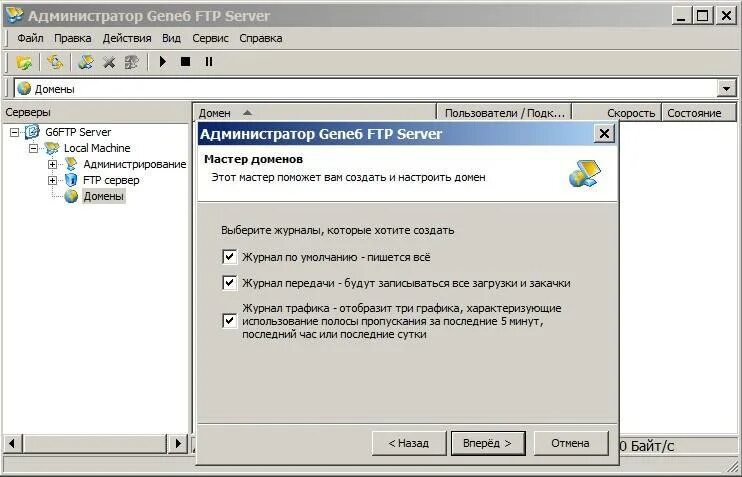Click the Stop square toolbar icon

click(186, 62)
